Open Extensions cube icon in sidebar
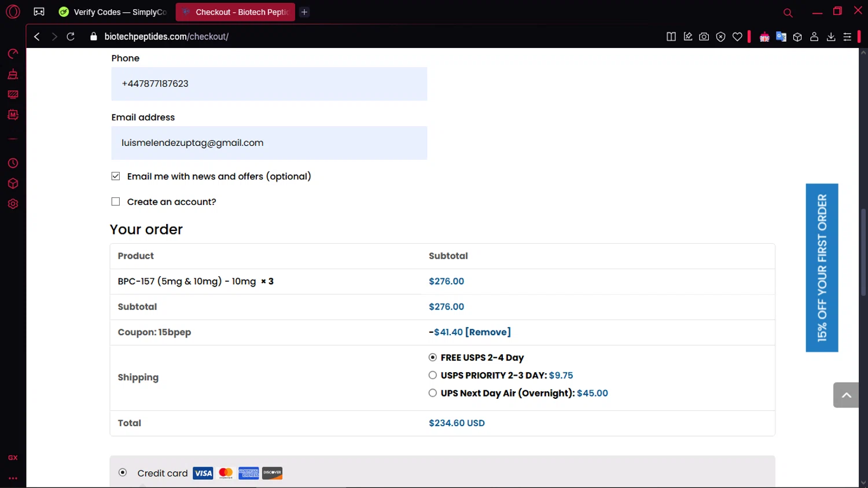This screenshot has width=868, height=488. pos(13,184)
